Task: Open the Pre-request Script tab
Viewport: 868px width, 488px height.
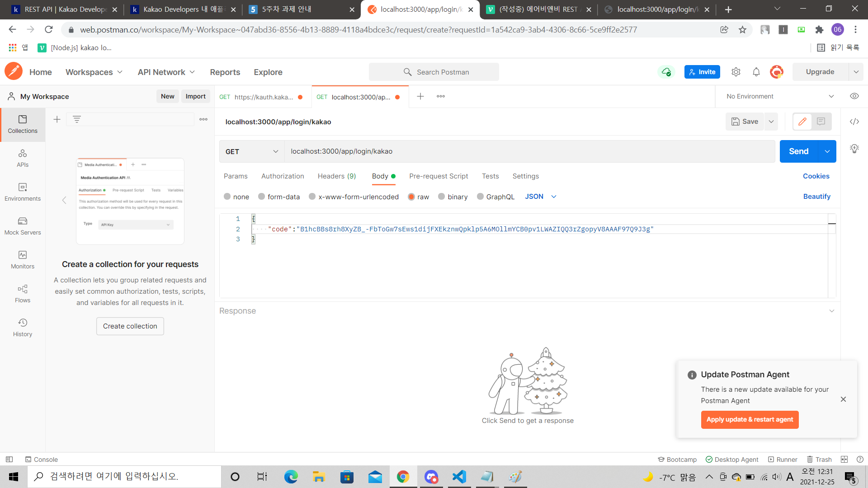Action: pyautogui.click(x=438, y=176)
